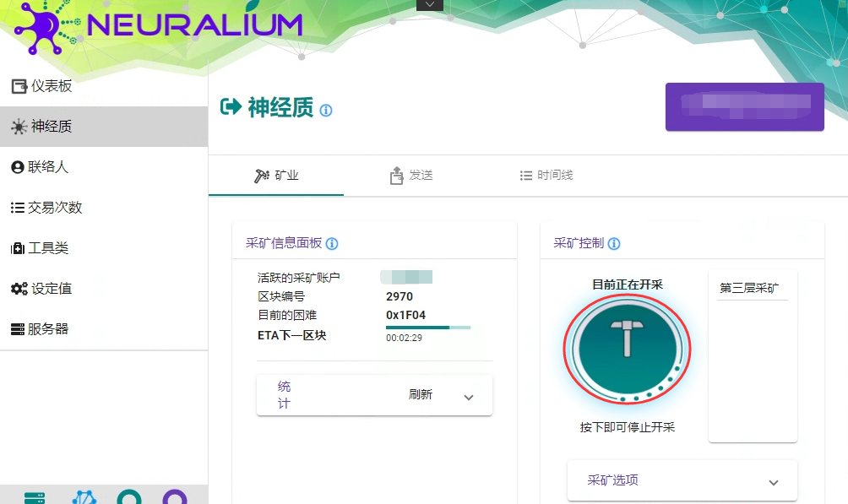Click the purple account button at top right
This screenshot has width=848, height=504.
[744, 107]
